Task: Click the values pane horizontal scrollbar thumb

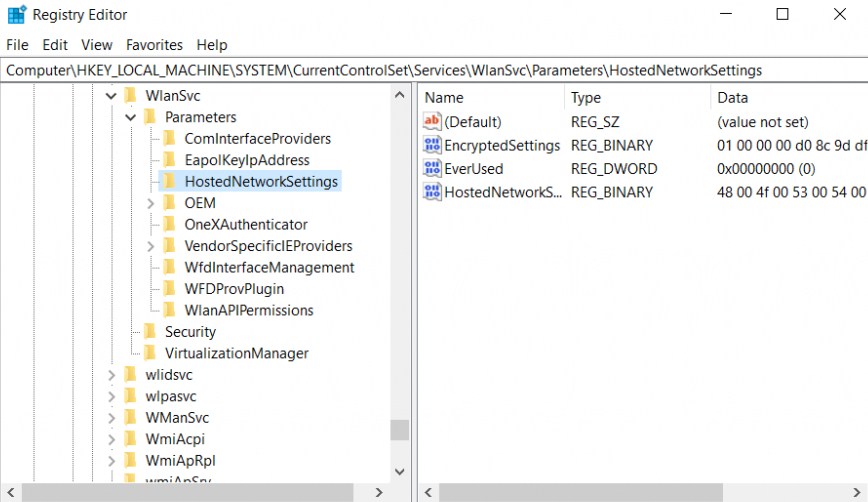Action: [x=581, y=492]
